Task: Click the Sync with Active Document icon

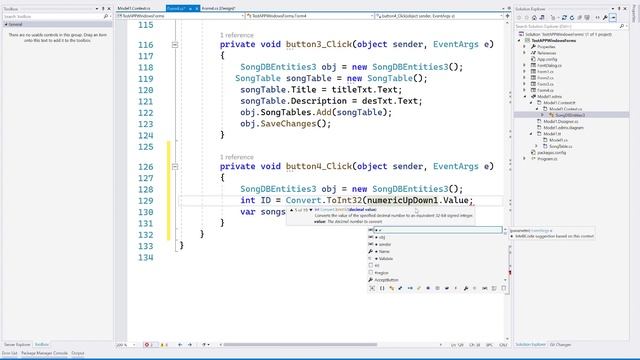Action: [564, 18]
